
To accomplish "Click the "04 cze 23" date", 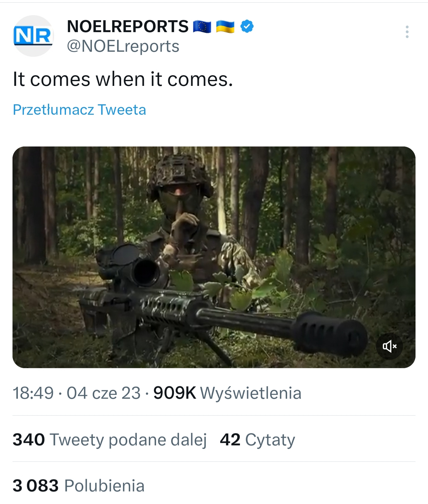I will tap(103, 393).
